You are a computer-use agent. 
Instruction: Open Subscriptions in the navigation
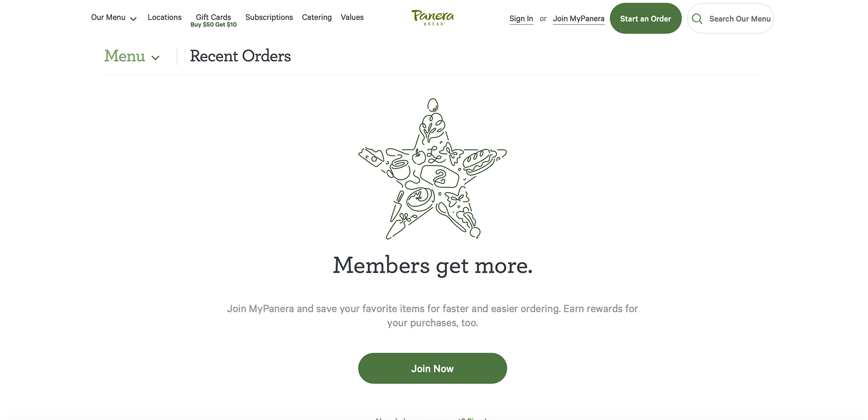click(269, 17)
